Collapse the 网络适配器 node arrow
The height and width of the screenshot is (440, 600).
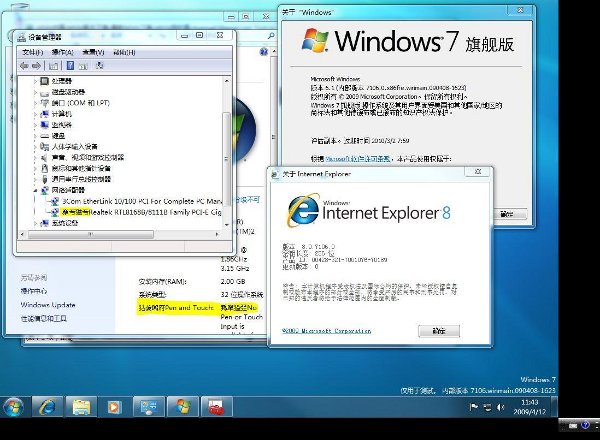(x=35, y=190)
